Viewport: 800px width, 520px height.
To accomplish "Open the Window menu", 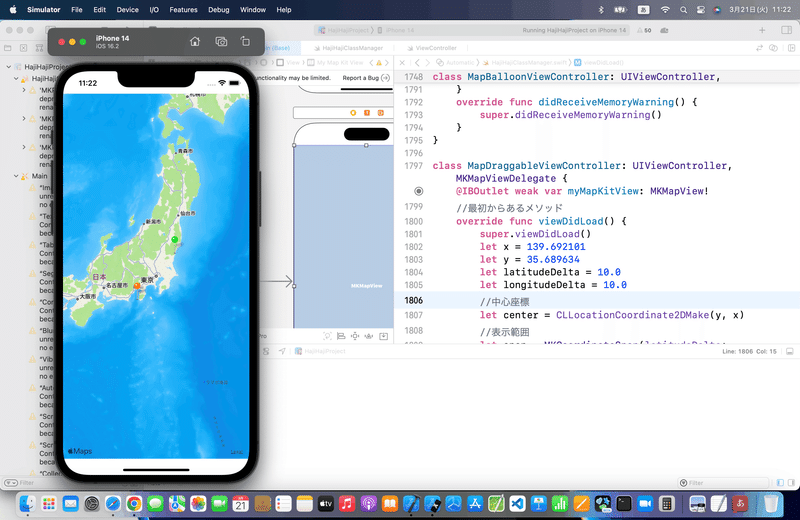I will [x=253, y=10].
